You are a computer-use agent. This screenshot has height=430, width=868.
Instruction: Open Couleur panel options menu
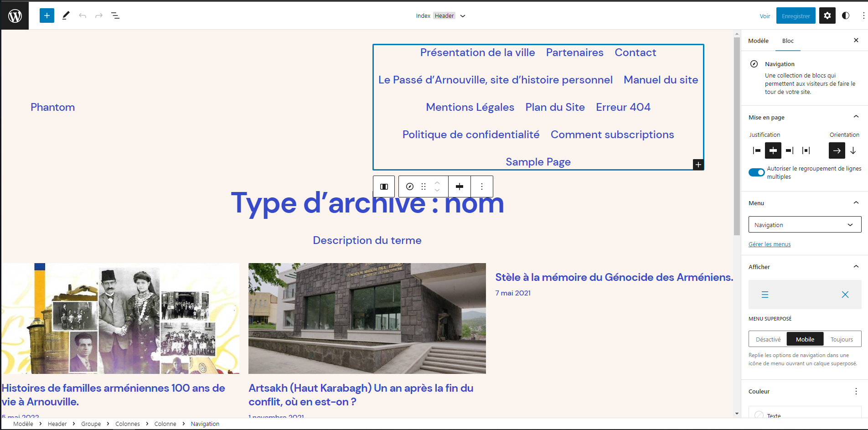click(x=856, y=391)
